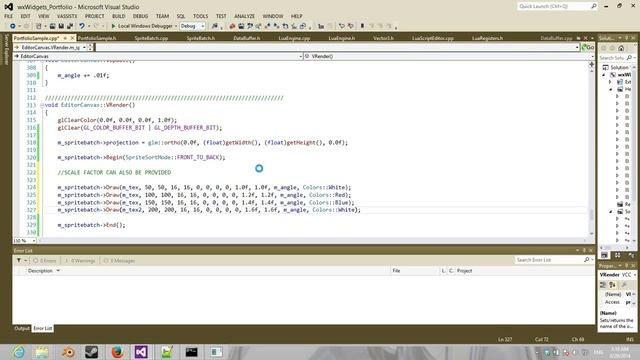The width and height of the screenshot is (640, 360).
Task: Switch to the LuaRegisters.h tab
Action: (x=487, y=38)
